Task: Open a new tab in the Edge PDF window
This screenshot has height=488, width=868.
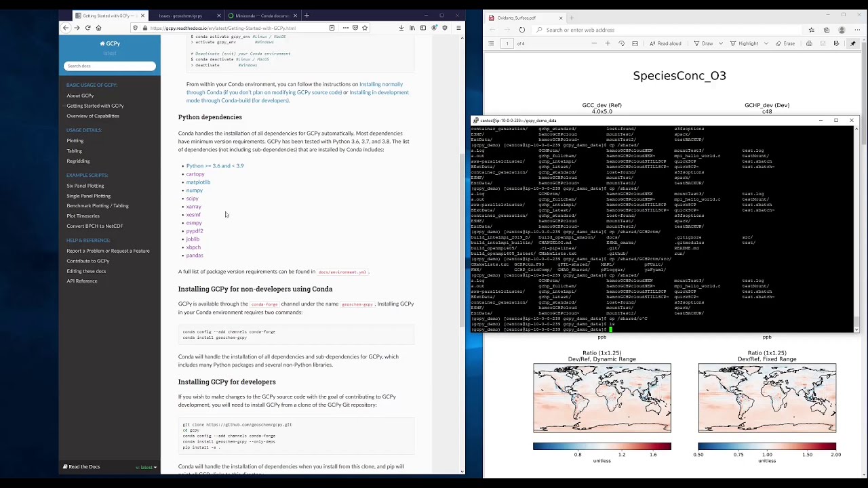Action: point(572,18)
